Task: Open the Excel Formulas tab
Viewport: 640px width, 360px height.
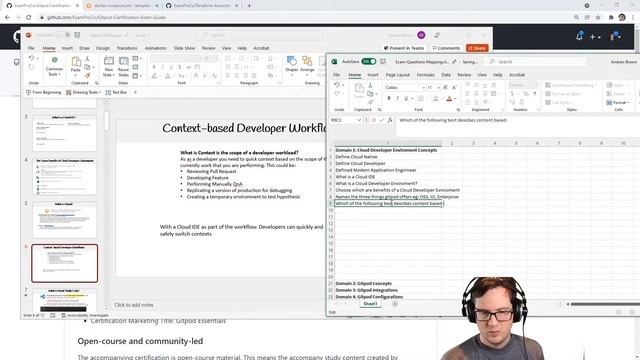Action: 425,75
